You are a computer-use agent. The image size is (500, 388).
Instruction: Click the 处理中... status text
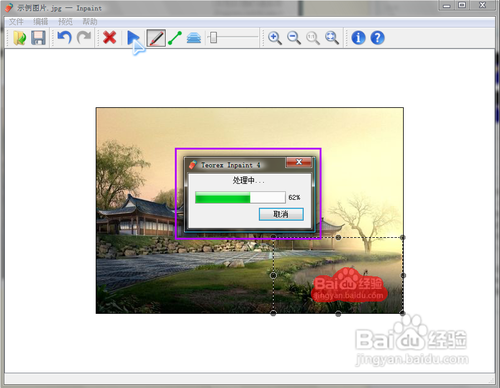pos(248,181)
